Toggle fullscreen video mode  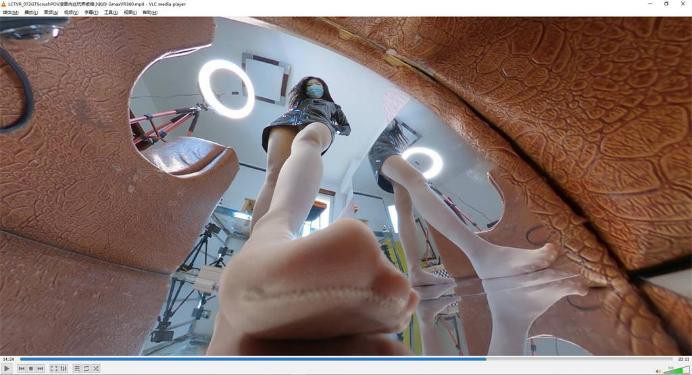click(54, 368)
